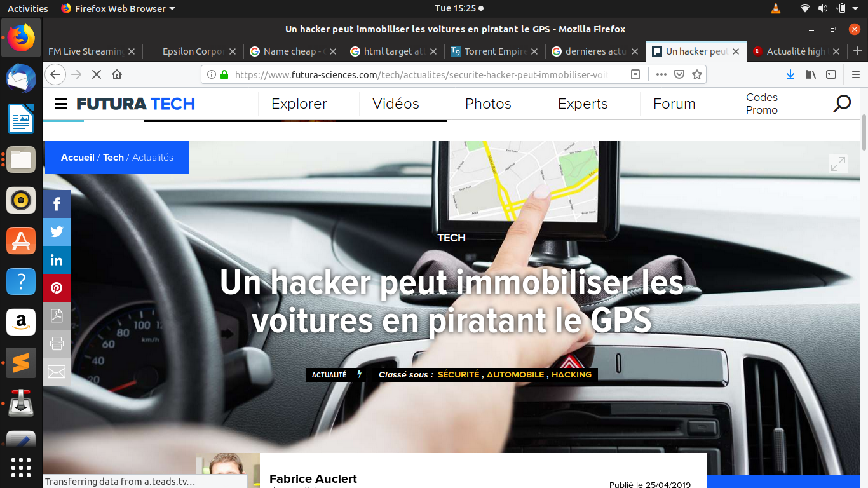The height and width of the screenshot is (488, 868).
Task: Open the Experts section
Action: point(583,104)
